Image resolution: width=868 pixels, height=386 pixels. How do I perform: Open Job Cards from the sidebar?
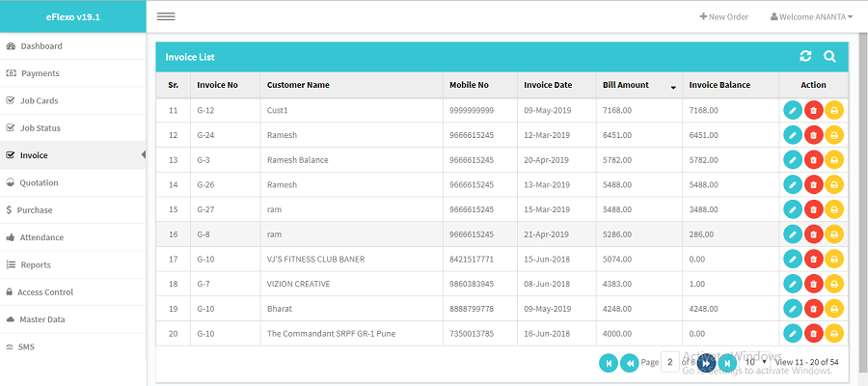coord(39,100)
